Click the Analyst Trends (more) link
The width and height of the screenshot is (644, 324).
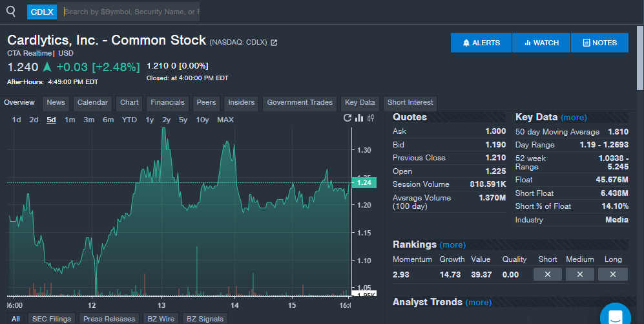pos(479,303)
